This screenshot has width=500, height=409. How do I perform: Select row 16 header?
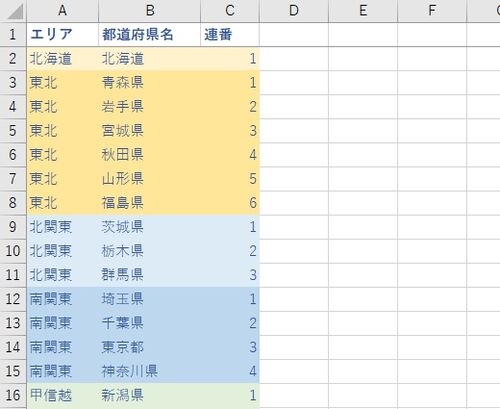pos(13,395)
